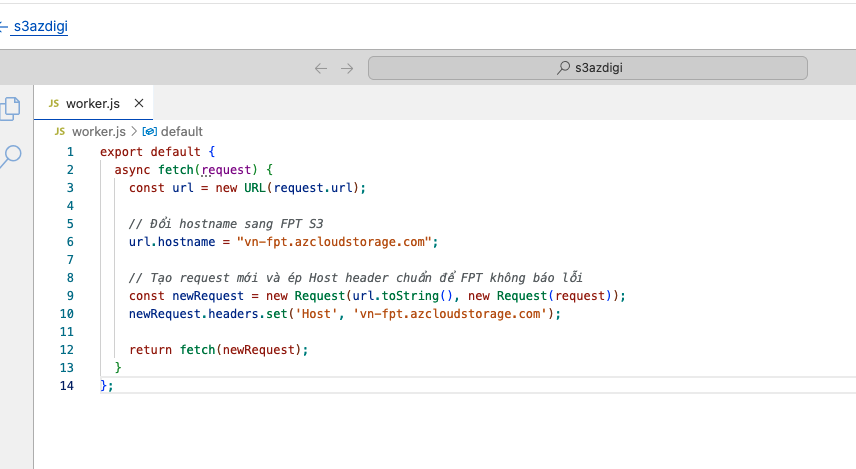This screenshot has width=856, height=469.
Task: Click the s3azdigi command center search box
Action: click(x=587, y=68)
